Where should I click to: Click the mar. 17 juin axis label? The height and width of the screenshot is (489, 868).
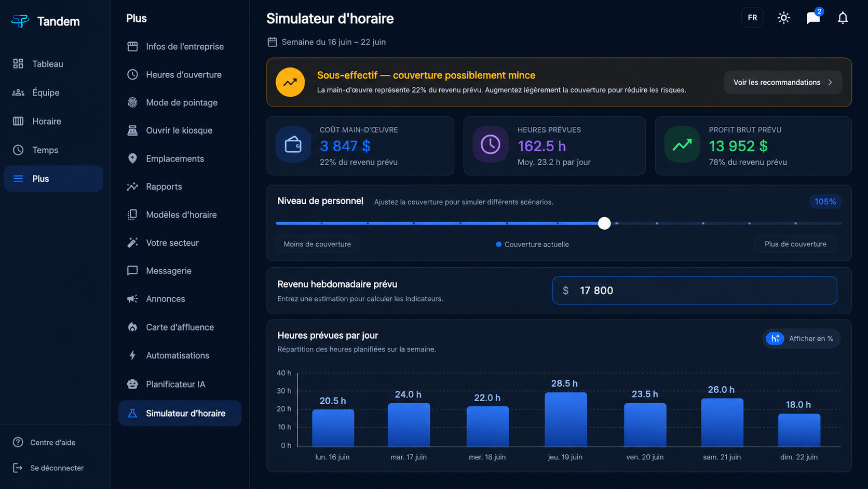point(409,457)
